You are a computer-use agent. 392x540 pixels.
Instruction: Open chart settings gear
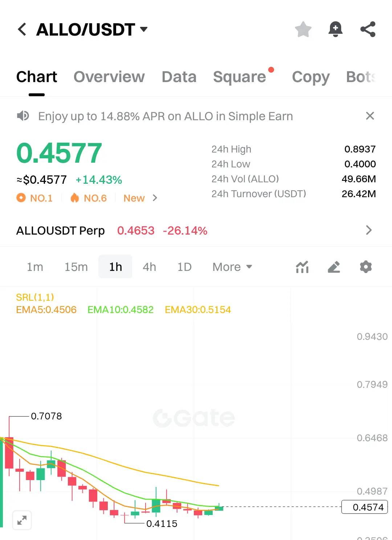[x=366, y=267]
